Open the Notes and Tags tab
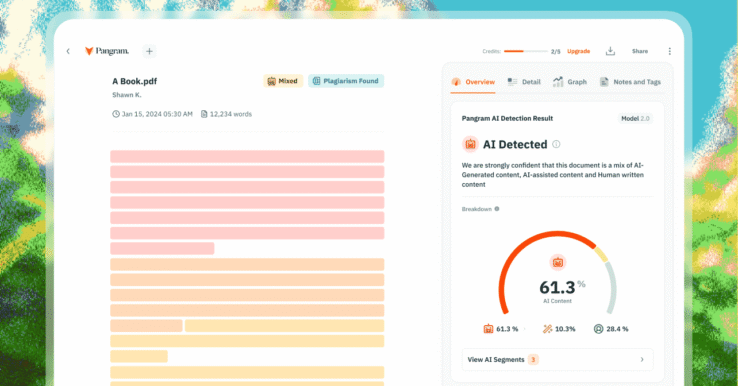 (x=630, y=82)
